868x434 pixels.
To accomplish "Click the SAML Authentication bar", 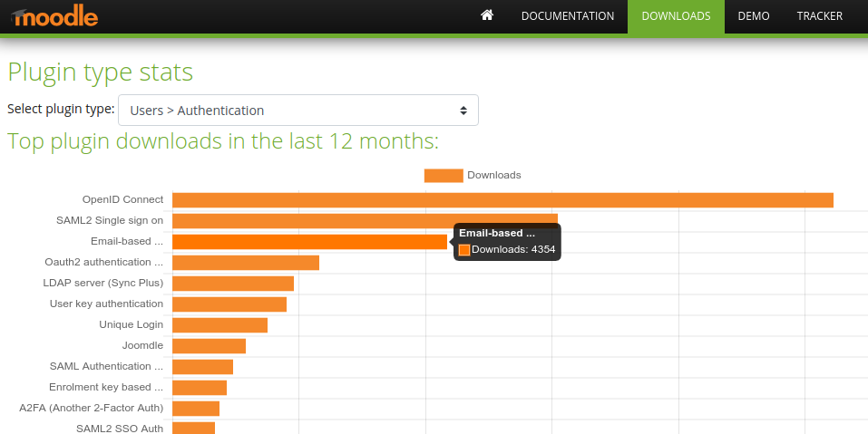I will (202, 367).
